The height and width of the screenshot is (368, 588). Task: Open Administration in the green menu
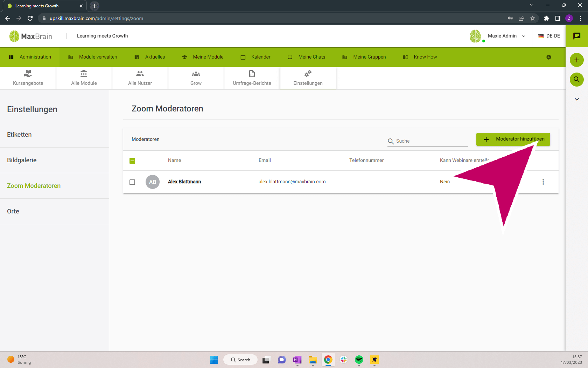click(x=30, y=57)
